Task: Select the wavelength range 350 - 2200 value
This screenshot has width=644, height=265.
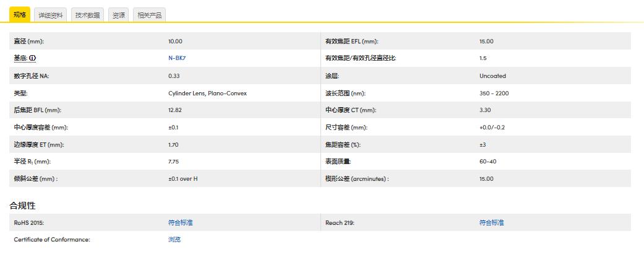Action: click(x=494, y=93)
